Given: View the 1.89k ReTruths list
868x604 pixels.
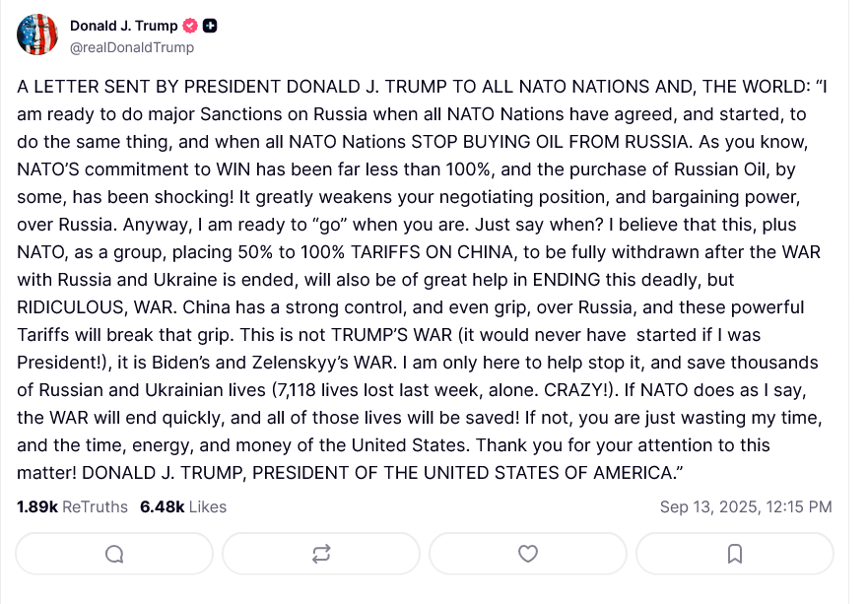Looking at the screenshot, I should [73, 506].
